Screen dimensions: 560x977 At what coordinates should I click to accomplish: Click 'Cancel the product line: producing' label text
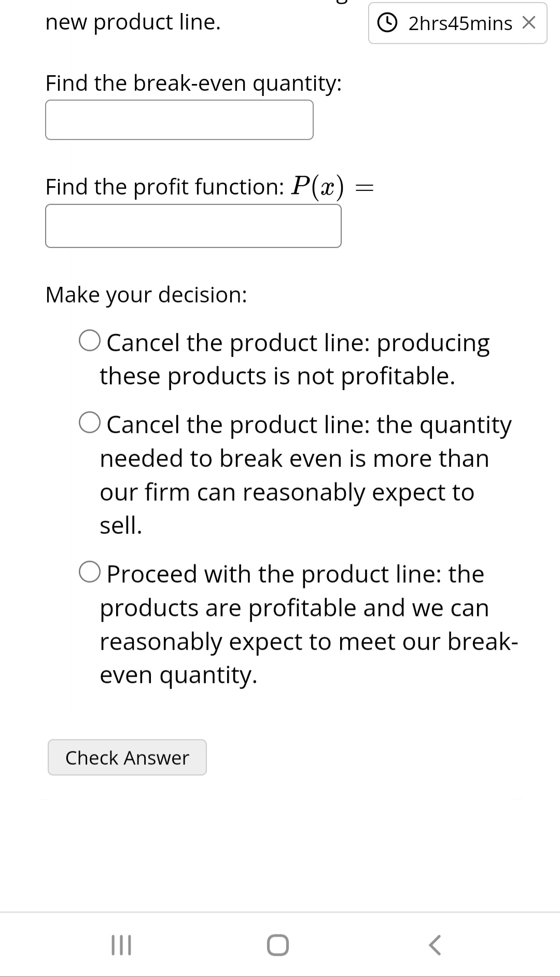coord(298,343)
